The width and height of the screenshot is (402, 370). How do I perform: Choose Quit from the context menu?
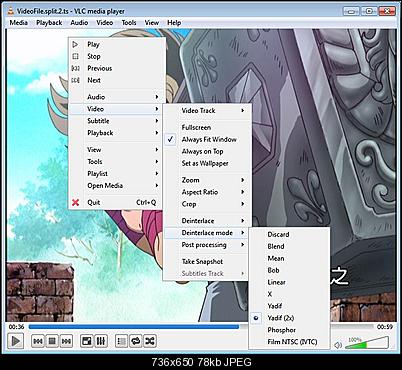[117, 202]
